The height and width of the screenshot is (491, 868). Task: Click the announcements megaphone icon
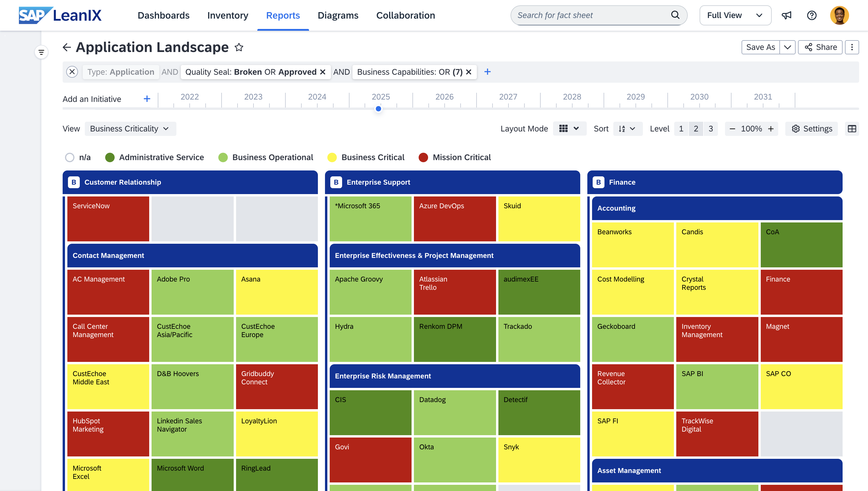[x=786, y=15]
